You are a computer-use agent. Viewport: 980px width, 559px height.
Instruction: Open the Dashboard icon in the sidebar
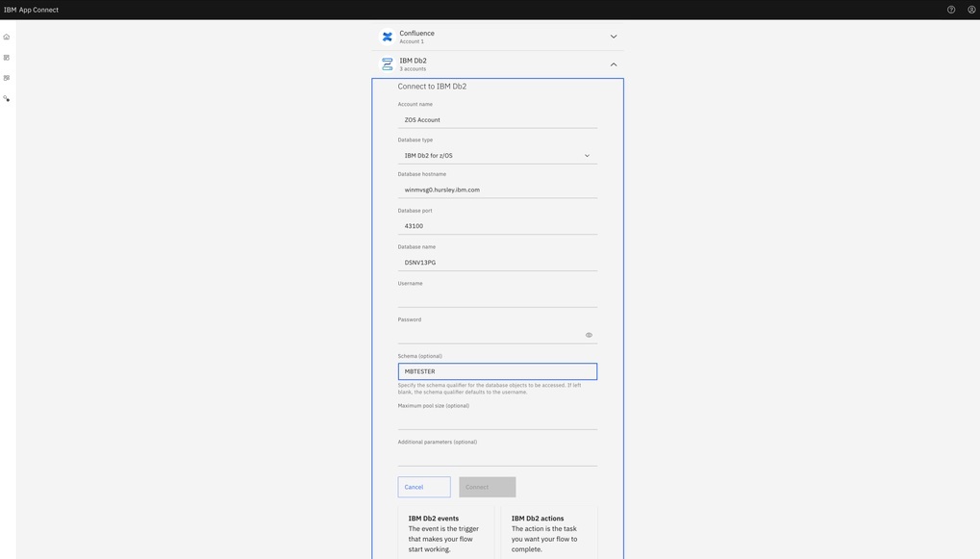(5, 55)
